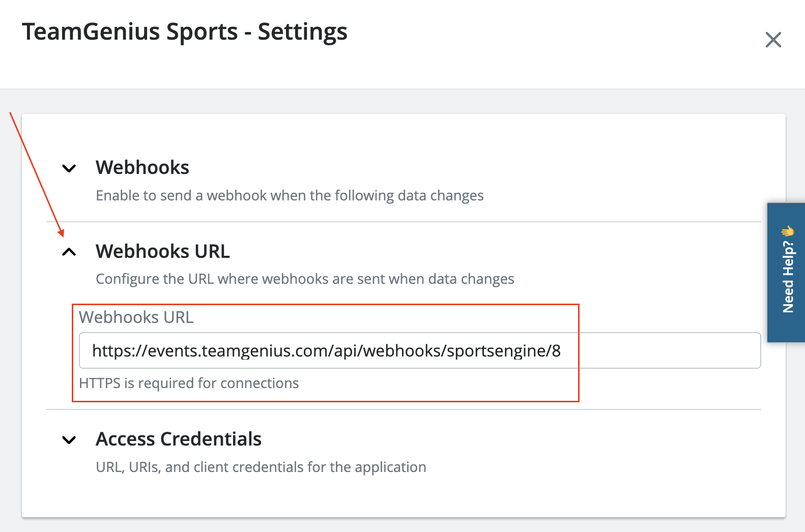This screenshot has height=532, width=805.
Task: Close the TeamGenius Sports settings dialog
Action: point(773,40)
